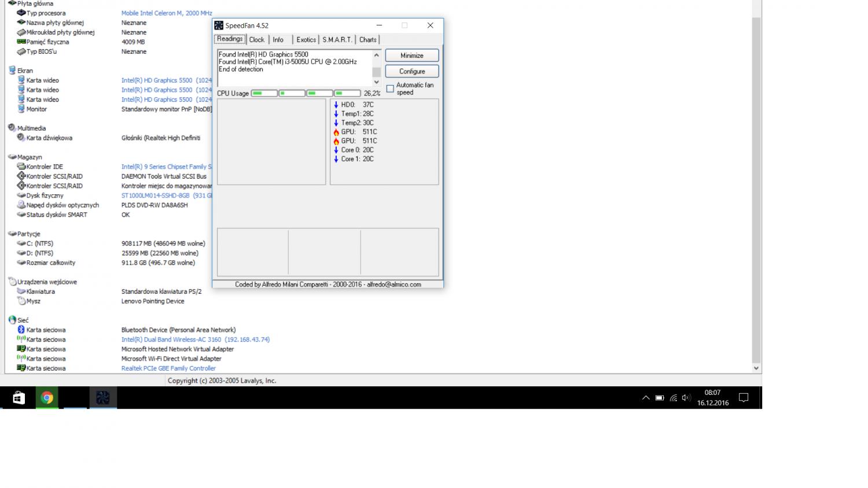Screen dimensions: 868x488
Task: Click the battery tray icon
Action: tap(660, 398)
